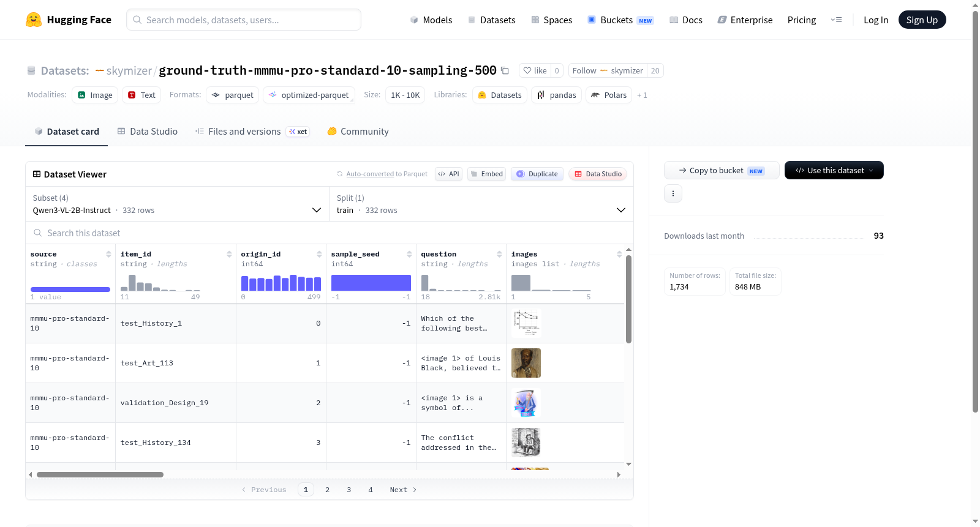
Task: Show the +1 additional libraries
Action: click(x=642, y=95)
